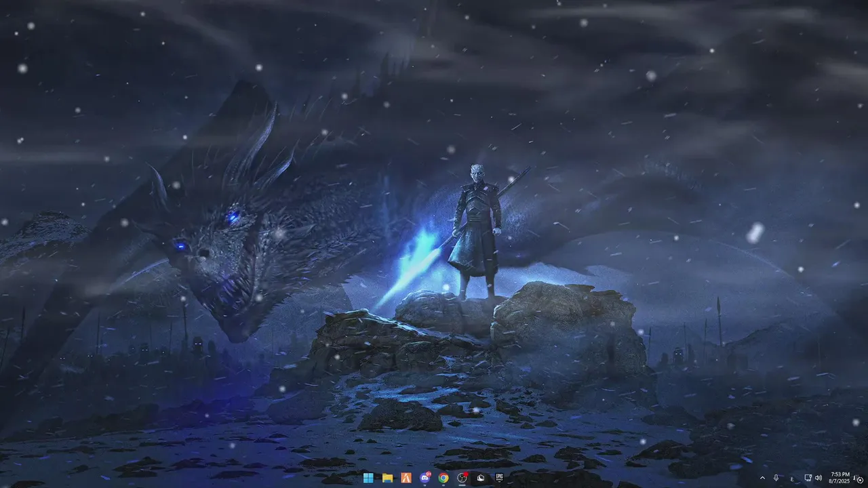The height and width of the screenshot is (488, 868).
Task: Open network settings tray icon
Action: point(808,478)
